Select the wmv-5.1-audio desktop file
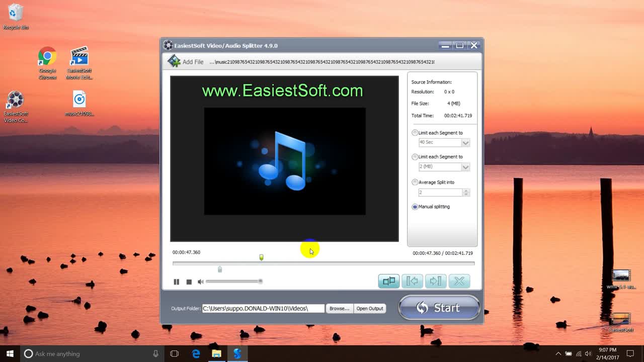 (621, 280)
